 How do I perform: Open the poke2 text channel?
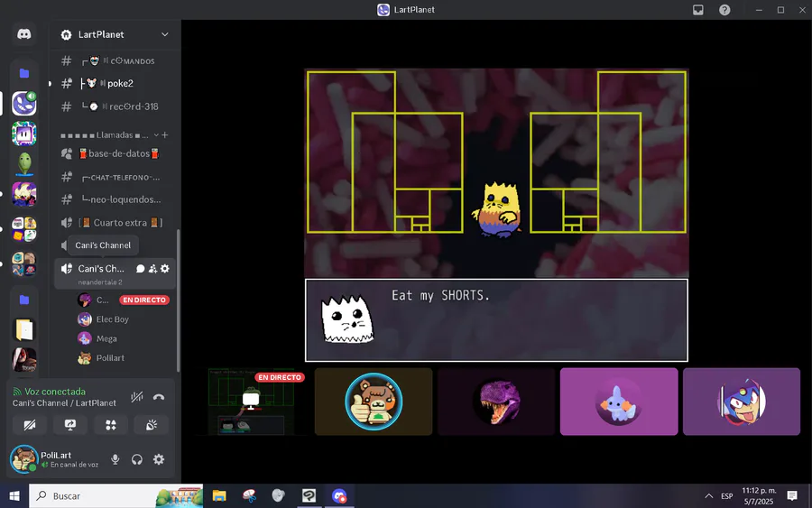pos(115,83)
